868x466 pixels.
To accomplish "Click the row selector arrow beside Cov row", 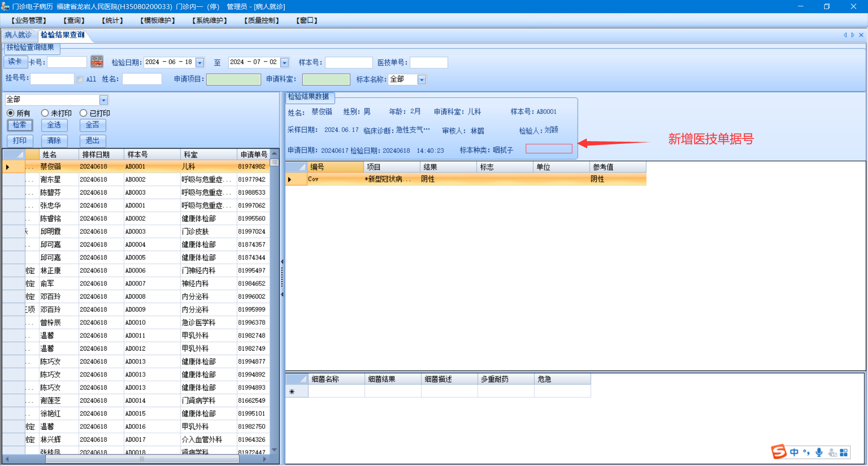I will click(290, 180).
